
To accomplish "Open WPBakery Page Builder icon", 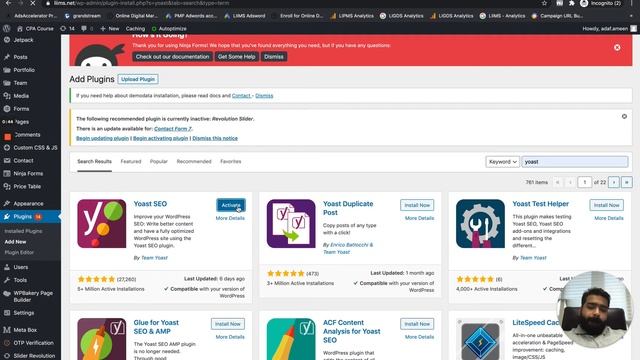I will pos(7,293).
